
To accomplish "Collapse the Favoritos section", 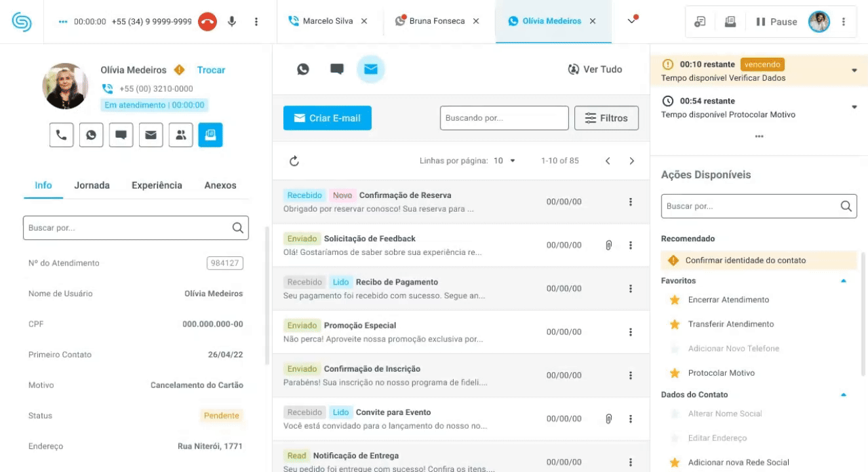I will [x=844, y=281].
